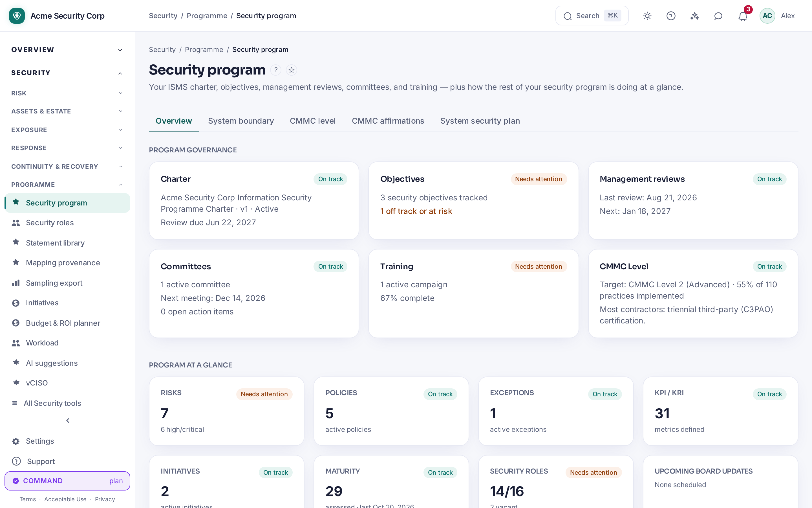Open Budget & ROI planner in sidebar
This screenshot has height=508, width=812.
67,323
